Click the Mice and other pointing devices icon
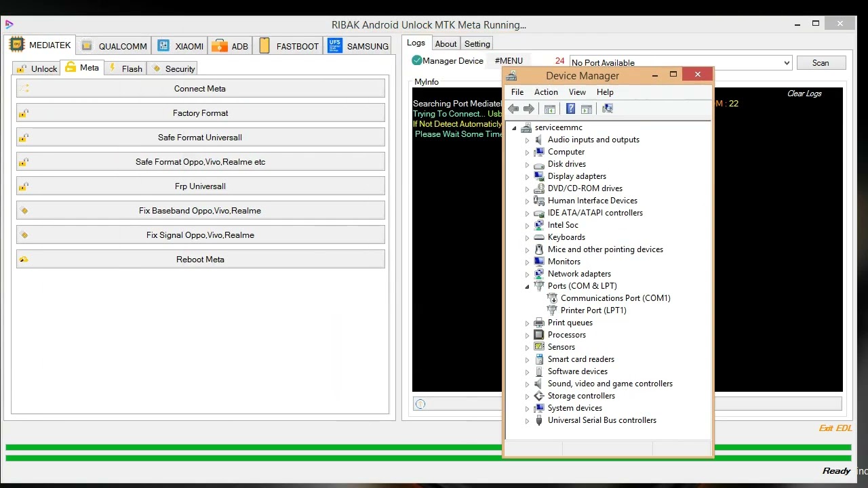The width and height of the screenshot is (868, 488). (x=539, y=249)
